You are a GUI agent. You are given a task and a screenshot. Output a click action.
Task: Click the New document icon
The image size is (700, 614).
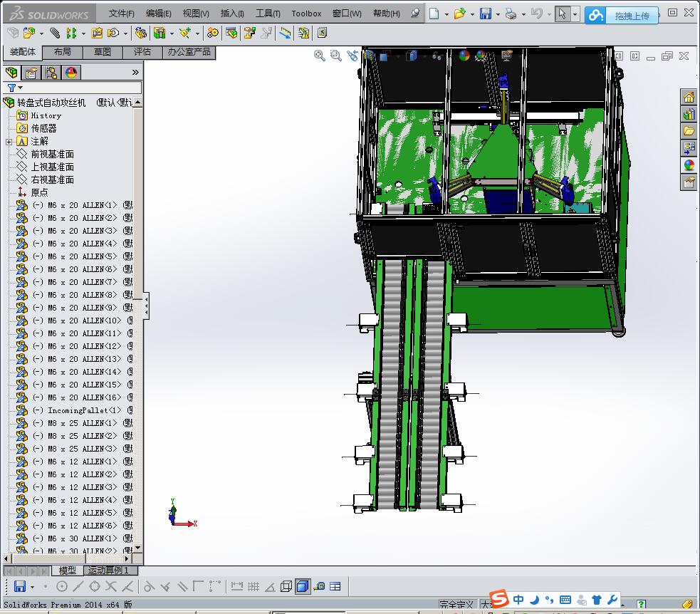(434, 14)
